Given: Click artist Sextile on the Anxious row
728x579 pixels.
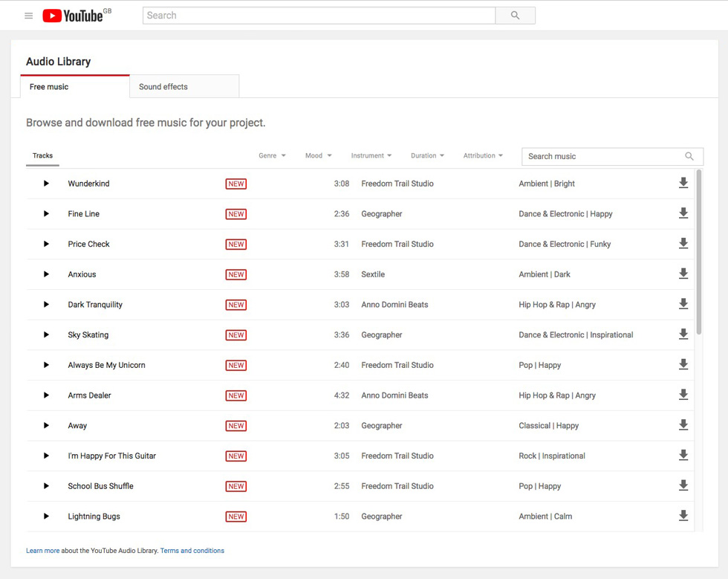Looking at the screenshot, I should point(373,274).
